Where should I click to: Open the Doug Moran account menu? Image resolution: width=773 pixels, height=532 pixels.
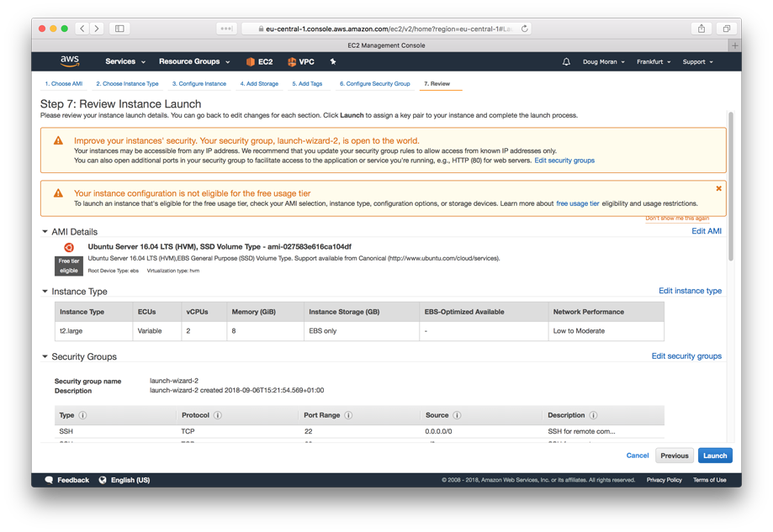click(x=603, y=61)
